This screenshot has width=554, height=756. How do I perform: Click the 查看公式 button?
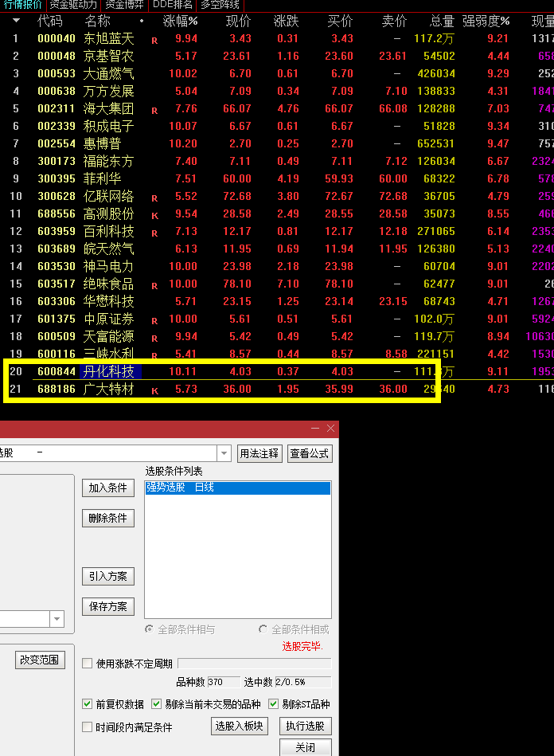[x=310, y=454]
